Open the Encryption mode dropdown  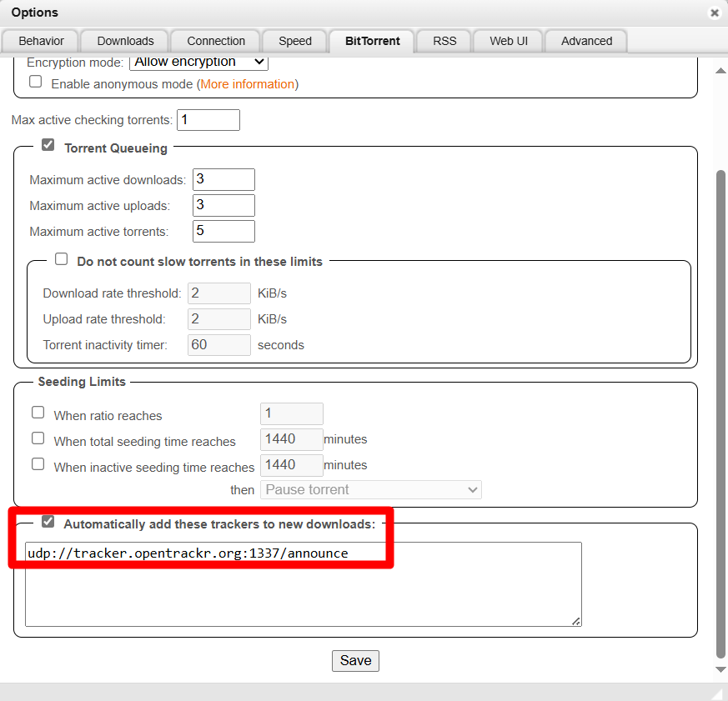tap(198, 63)
